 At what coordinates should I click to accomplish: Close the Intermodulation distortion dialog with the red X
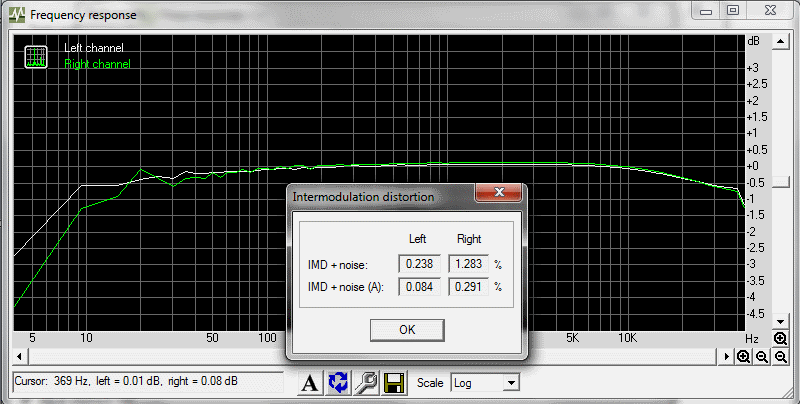(499, 192)
